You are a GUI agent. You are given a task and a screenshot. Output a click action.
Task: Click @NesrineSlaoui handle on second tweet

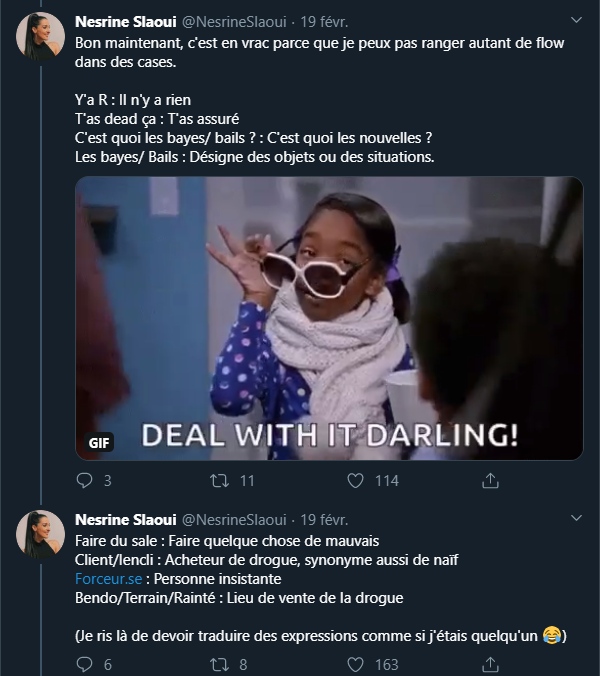235,520
